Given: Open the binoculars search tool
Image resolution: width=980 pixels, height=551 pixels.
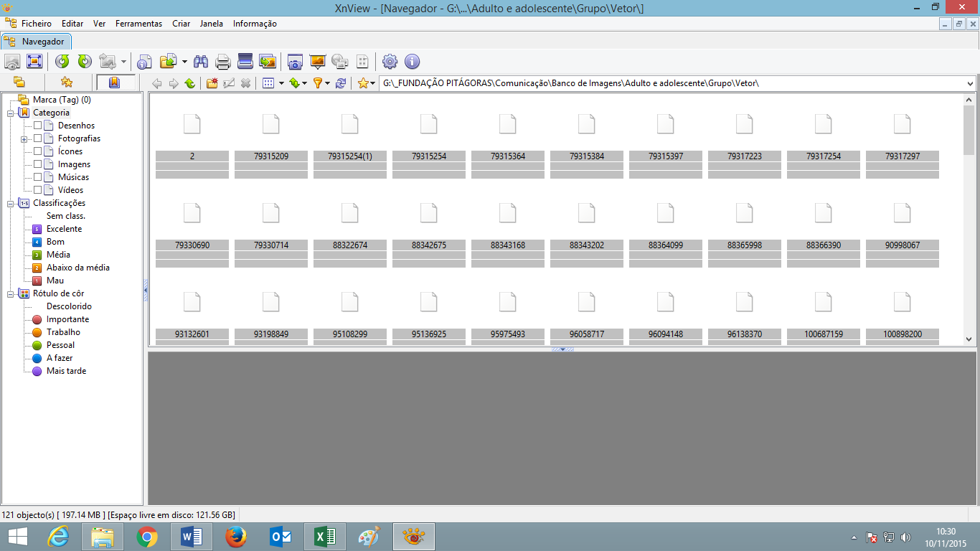Looking at the screenshot, I should tap(201, 62).
